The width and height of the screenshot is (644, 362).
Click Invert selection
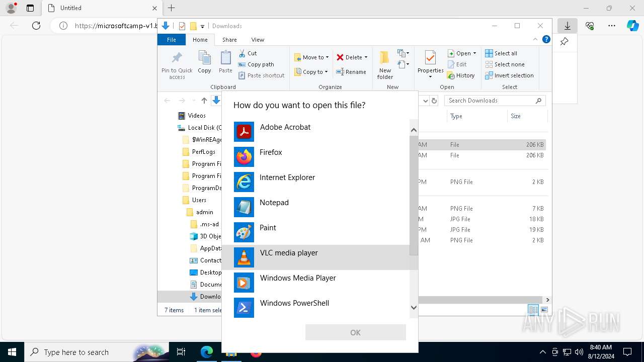pyautogui.click(x=509, y=75)
